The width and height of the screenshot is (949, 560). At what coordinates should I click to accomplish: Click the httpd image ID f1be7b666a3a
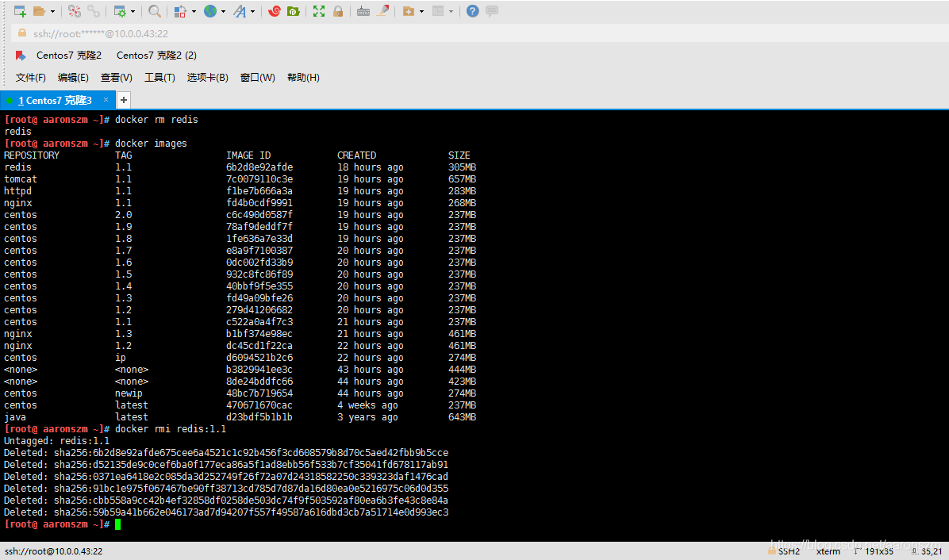coord(259,191)
